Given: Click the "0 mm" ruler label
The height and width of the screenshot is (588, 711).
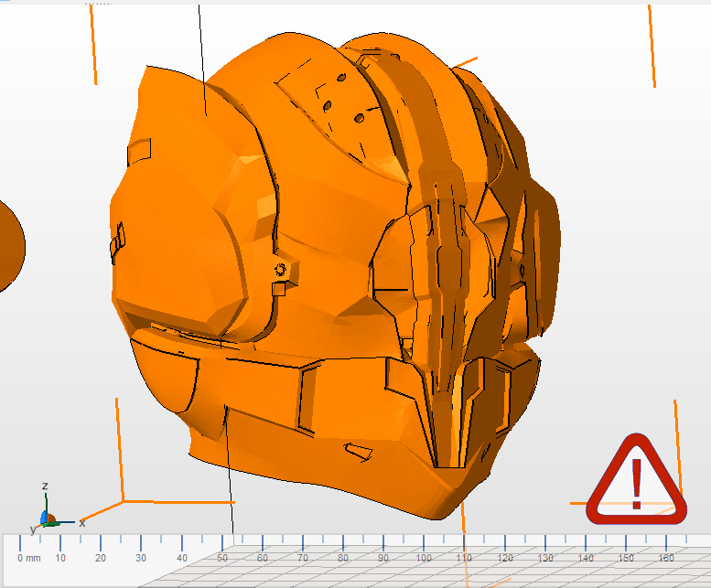Looking at the screenshot, I should (x=29, y=558).
